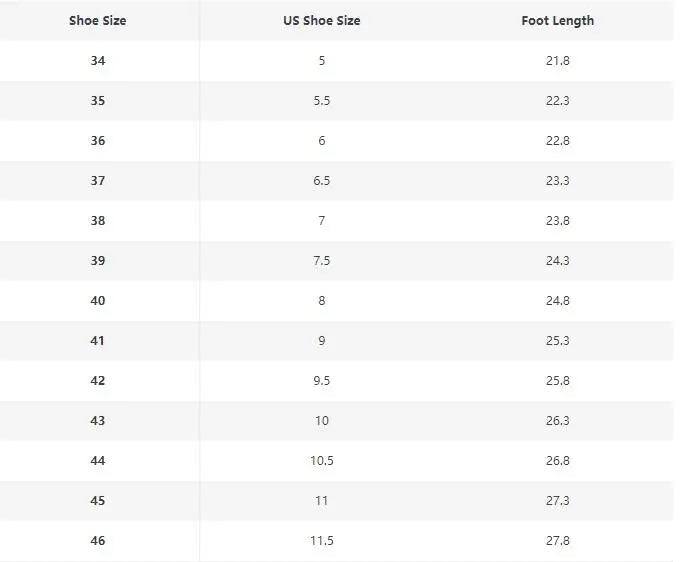680x562 pixels.
Task: Click the "Shoe Size" column header
Action: [98, 21]
